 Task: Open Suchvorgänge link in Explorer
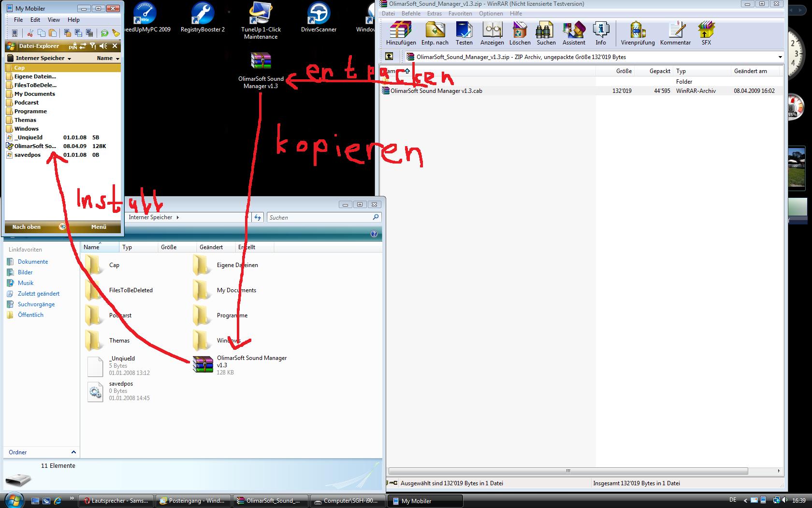point(36,304)
